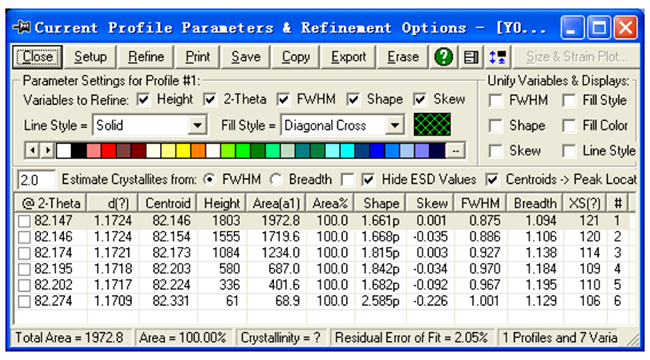Image resolution: width=650 pixels, height=360 pixels.
Task: Click Crystallinity = ? status entry
Action: click(x=281, y=338)
